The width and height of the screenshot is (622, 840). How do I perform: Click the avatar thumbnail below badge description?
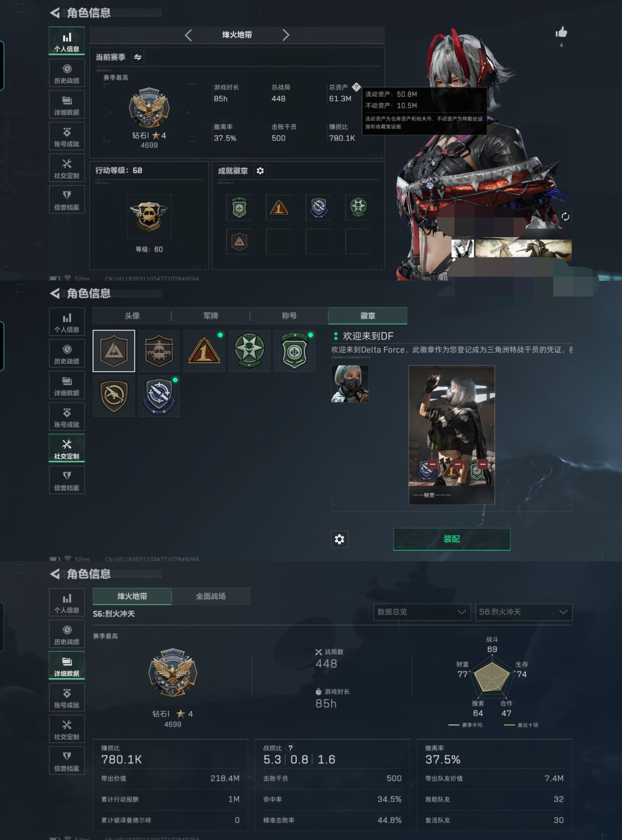(349, 384)
